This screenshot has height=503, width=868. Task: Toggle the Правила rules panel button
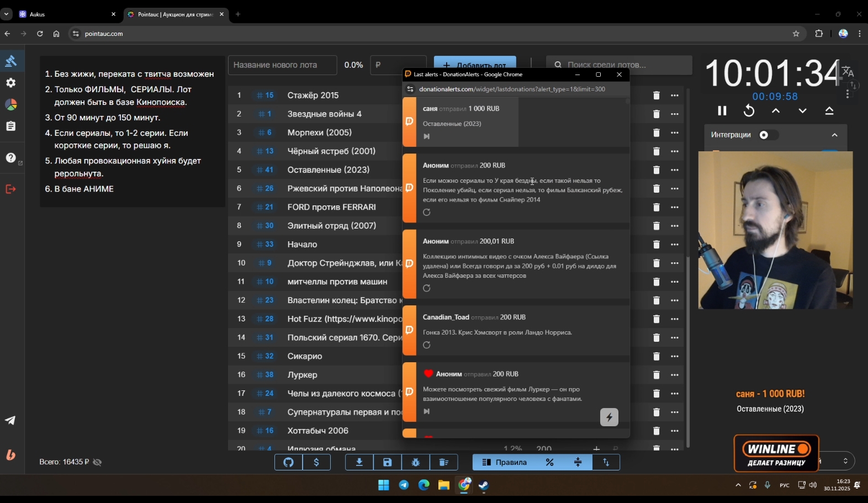pyautogui.click(x=505, y=462)
